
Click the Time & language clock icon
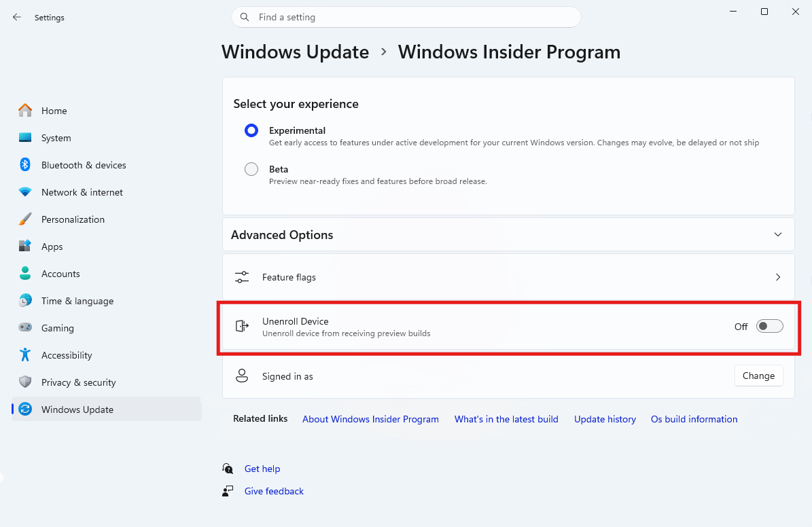coord(25,300)
